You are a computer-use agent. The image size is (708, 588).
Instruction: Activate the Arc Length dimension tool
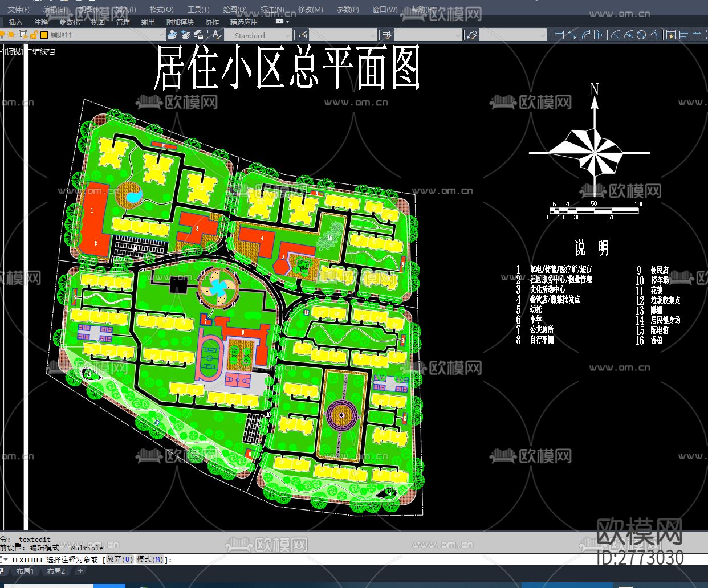(585, 35)
